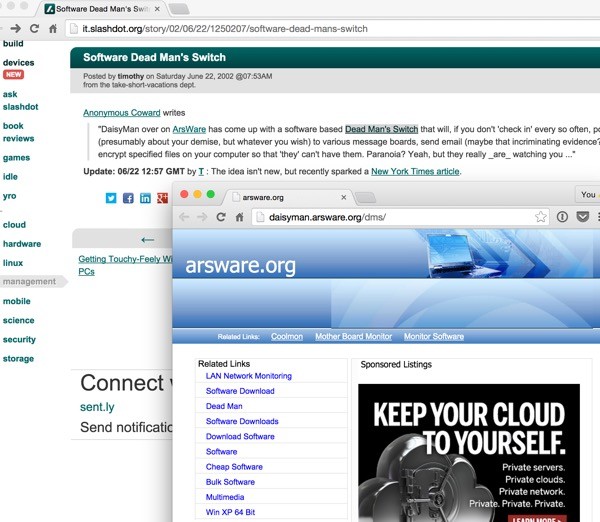Open the idle section
The image size is (600, 522).
(10, 176)
